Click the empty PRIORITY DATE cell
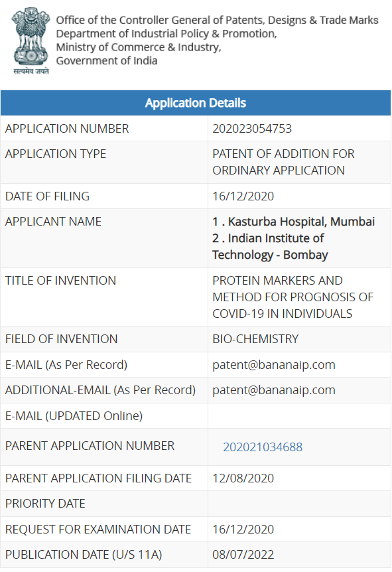The height and width of the screenshot is (572, 392). point(299,504)
